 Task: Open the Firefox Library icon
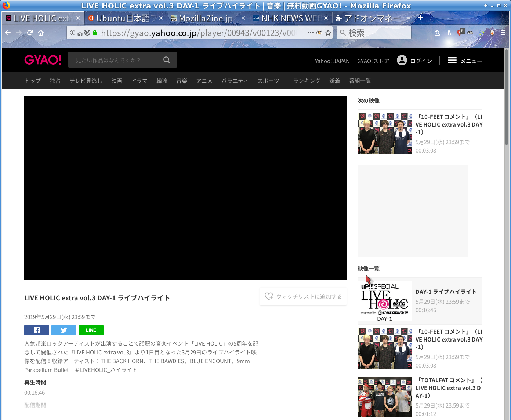point(448,33)
